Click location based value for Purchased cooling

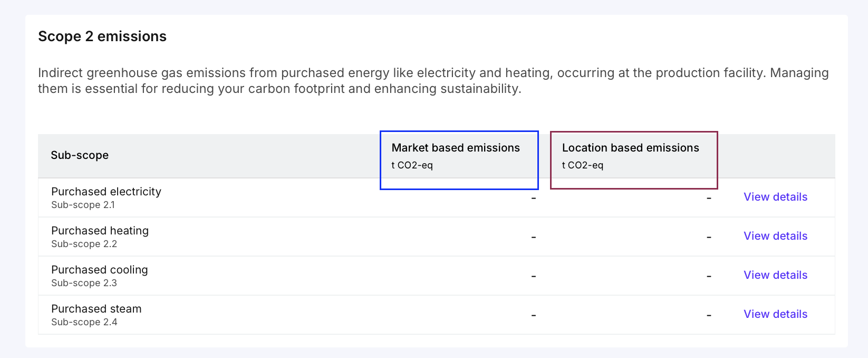709,276
